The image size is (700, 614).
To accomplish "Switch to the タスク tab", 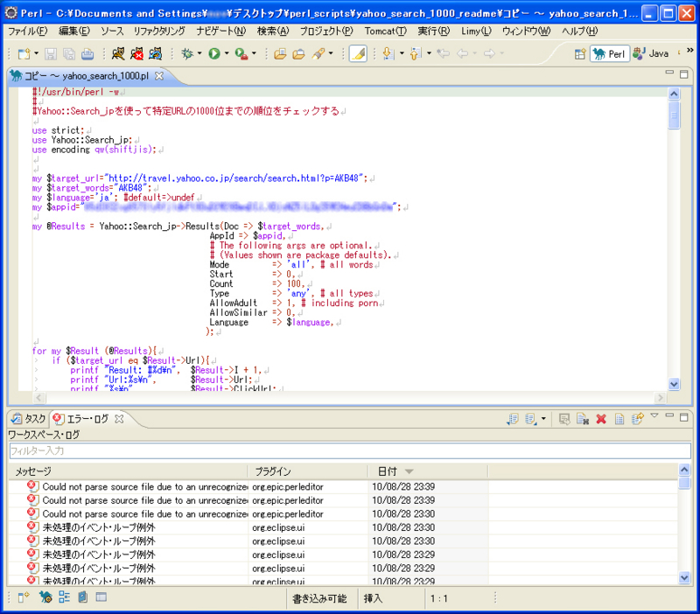I will point(29,419).
